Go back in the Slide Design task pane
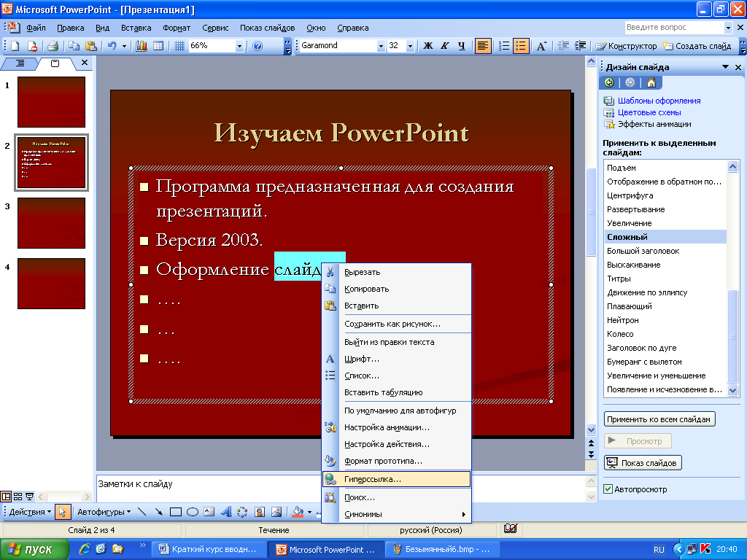 609,83
